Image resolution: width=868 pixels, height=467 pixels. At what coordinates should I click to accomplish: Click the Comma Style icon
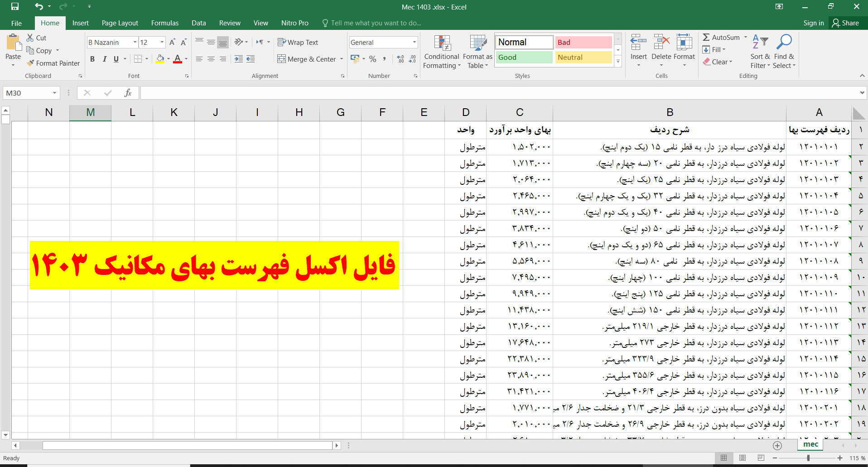pyautogui.click(x=384, y=59)
